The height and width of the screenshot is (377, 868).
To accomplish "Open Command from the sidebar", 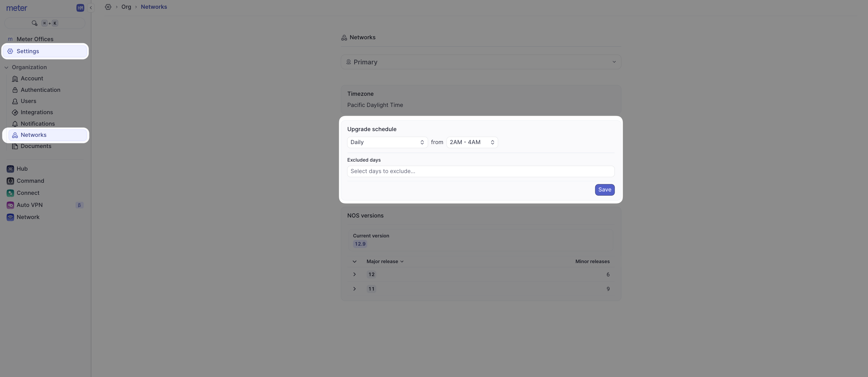I will pyautogui.click(x=30, y=181).
